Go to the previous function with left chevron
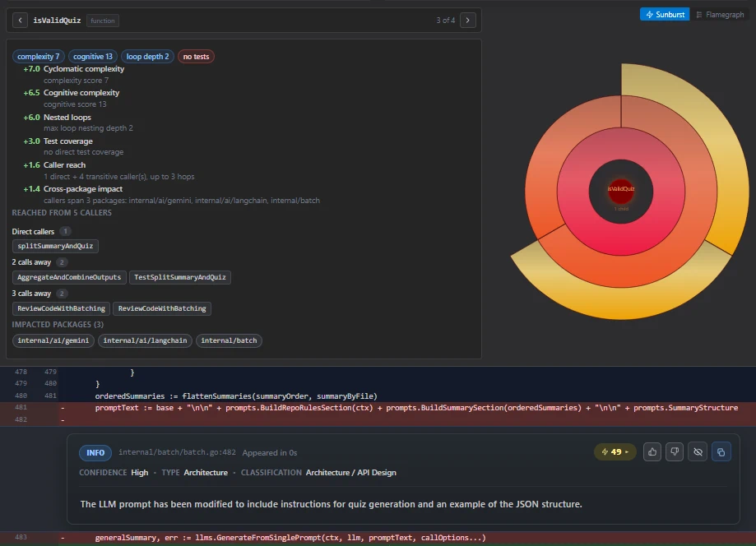This screenshot has width=756, height=546. click(x=20, y=21)
